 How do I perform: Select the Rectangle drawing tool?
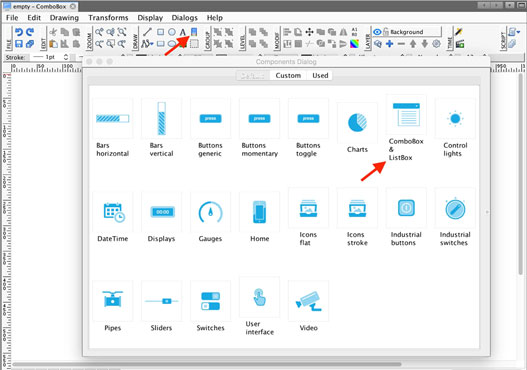[x=161, y=32]
